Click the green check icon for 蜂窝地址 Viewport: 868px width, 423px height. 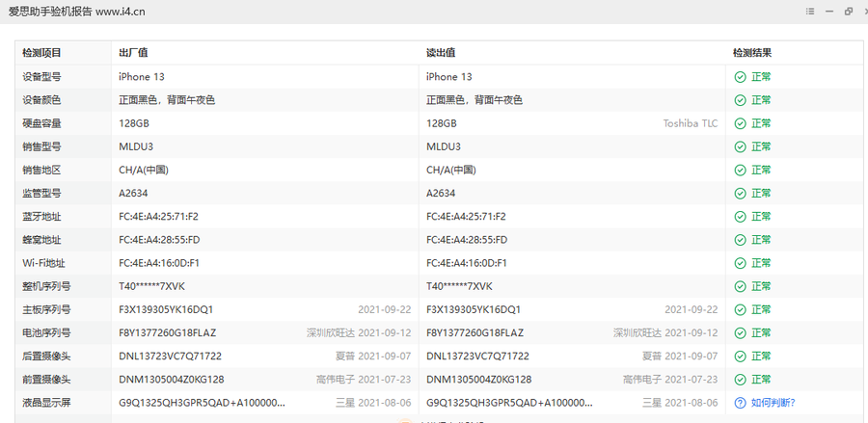click(740, 239)
